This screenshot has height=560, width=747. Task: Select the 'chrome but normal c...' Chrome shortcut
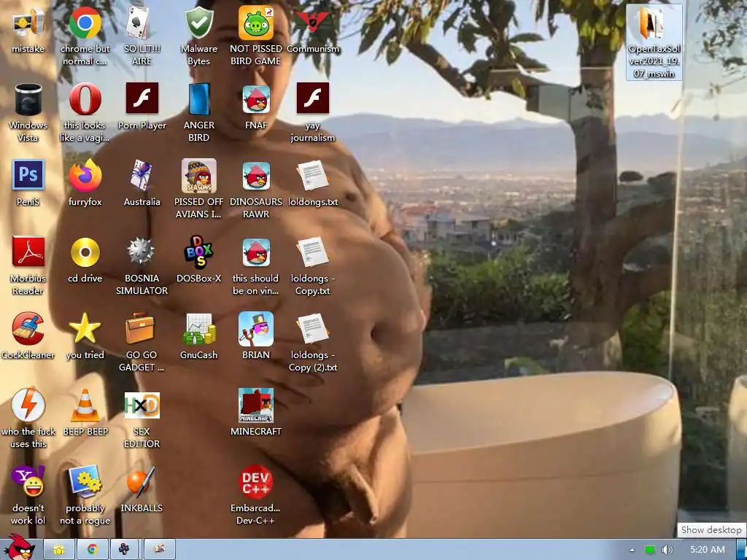pos(85,36)
